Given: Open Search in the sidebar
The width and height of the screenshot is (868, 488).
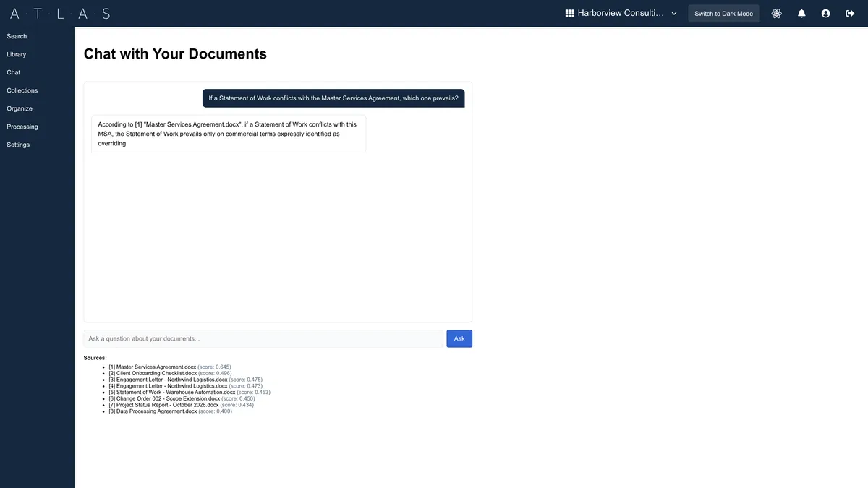Looking at the screenshot, I should 17,36.
